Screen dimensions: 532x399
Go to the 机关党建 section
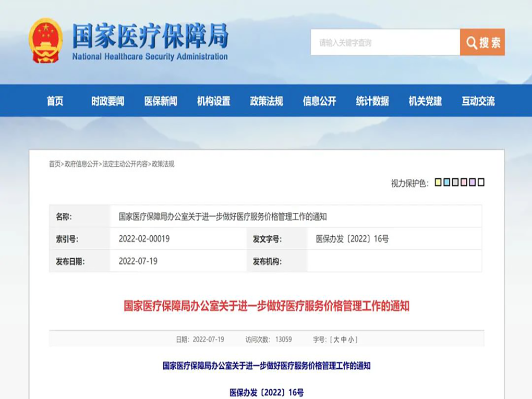[x=426, y=101]
